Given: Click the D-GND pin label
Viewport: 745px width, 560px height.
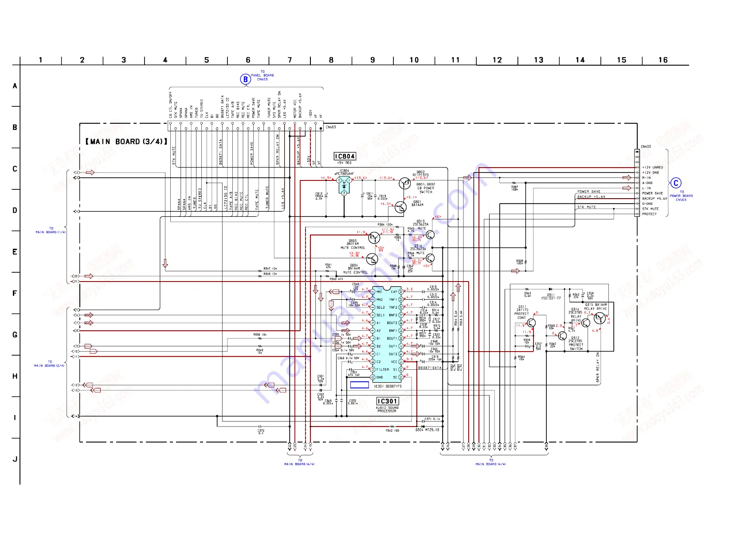Looking at the screenshot, I should tap(647, 204).
